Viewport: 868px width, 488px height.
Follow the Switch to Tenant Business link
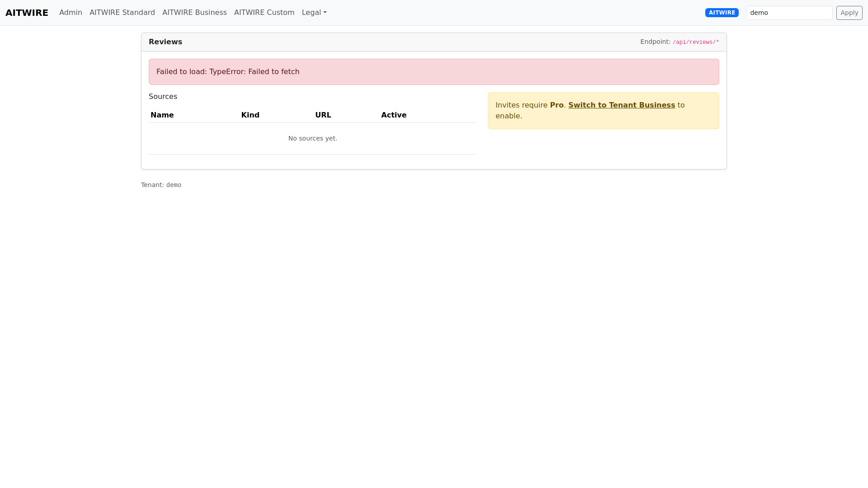click(622, 105)
